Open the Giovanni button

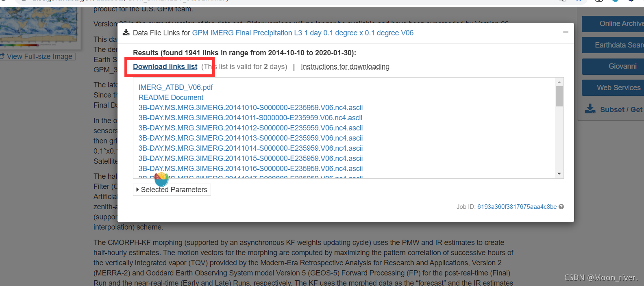613,66
